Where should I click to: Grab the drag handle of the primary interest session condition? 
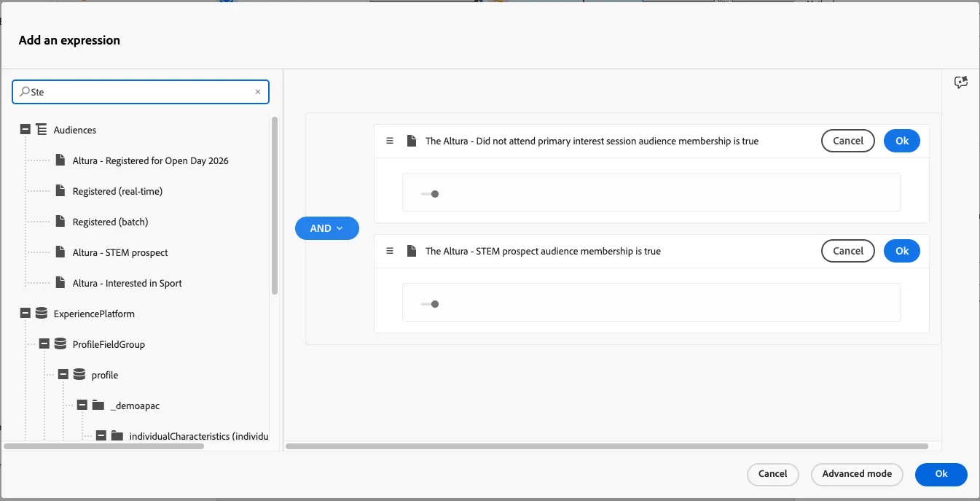point(390,141)
